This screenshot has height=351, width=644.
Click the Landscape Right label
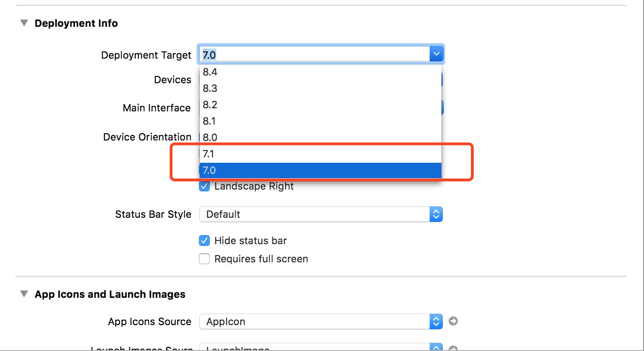pyautogui.click(x=254, y=186)
